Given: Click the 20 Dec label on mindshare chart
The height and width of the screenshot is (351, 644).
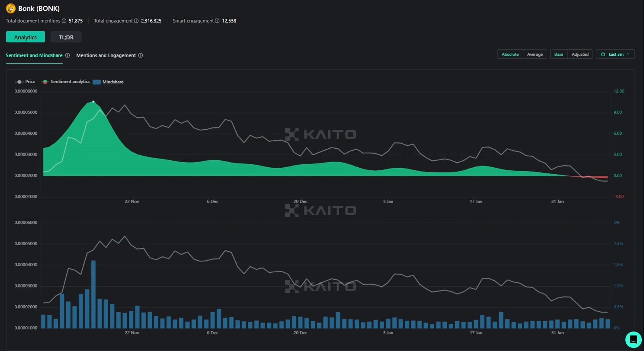Looking at the screenshot, I should [300, 333].
